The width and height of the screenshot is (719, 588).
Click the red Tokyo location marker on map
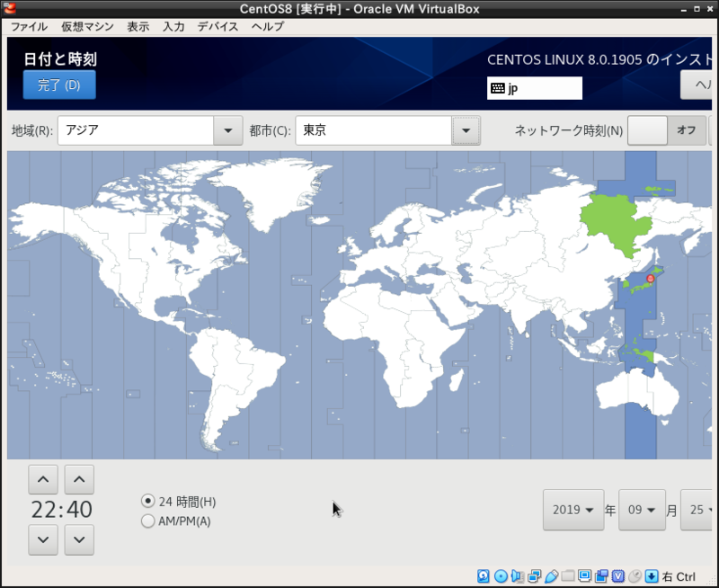coord(650,279)
